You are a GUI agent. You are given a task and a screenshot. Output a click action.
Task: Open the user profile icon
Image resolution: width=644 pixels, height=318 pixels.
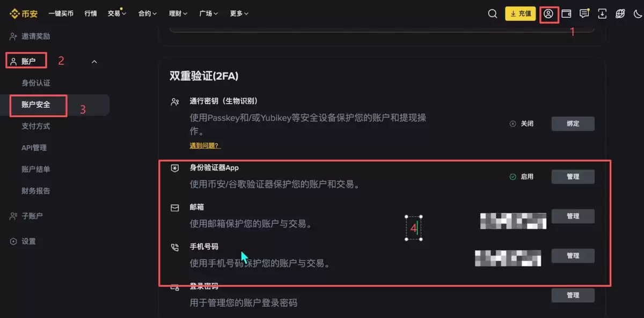[548, 14]
